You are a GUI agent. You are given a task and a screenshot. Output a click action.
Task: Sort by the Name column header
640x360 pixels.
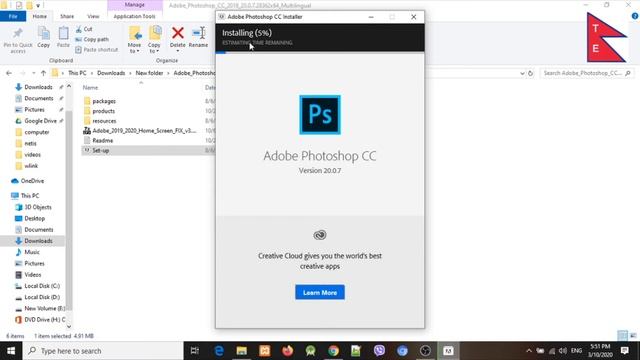tap(90, 87)
